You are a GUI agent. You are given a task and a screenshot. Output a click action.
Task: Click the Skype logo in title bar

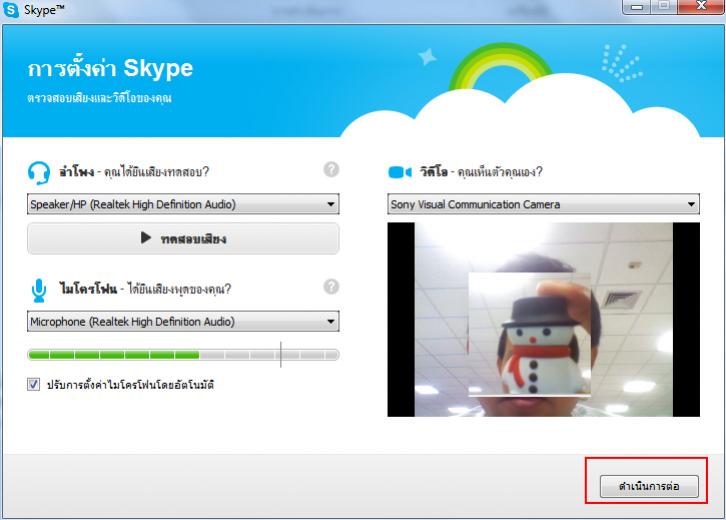tap(11, 10)
